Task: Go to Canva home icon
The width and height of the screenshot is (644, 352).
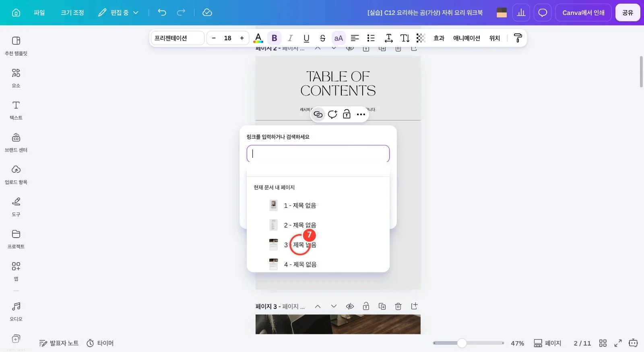Action: (x=16, y=12)
